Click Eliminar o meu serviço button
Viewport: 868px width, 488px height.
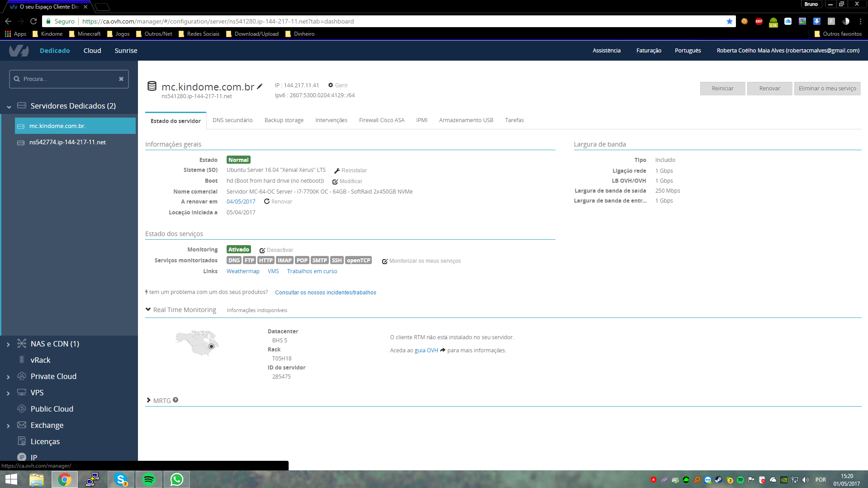(x=827, y=88)
